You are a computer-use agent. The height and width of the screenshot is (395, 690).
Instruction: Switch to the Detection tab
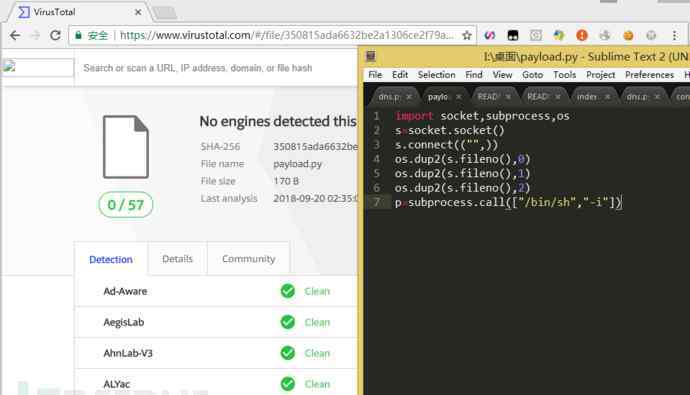[111, 259]
